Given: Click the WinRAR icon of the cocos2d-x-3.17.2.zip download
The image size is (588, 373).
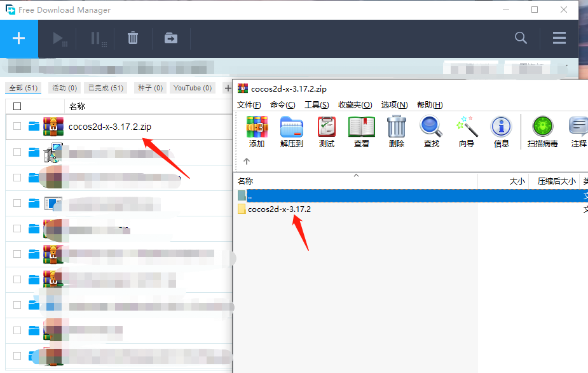Looking at the screenshot, I should click(x=53, y=126).
